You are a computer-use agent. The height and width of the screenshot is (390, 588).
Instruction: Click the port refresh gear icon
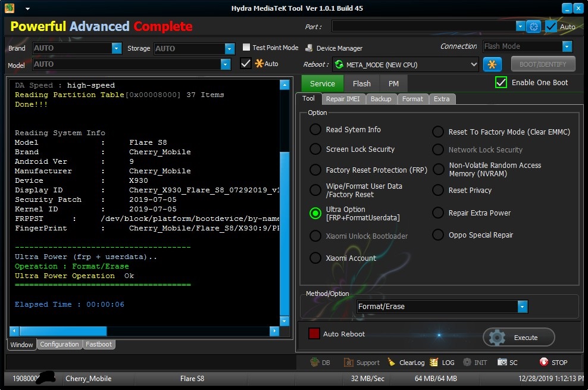[533, 26]
